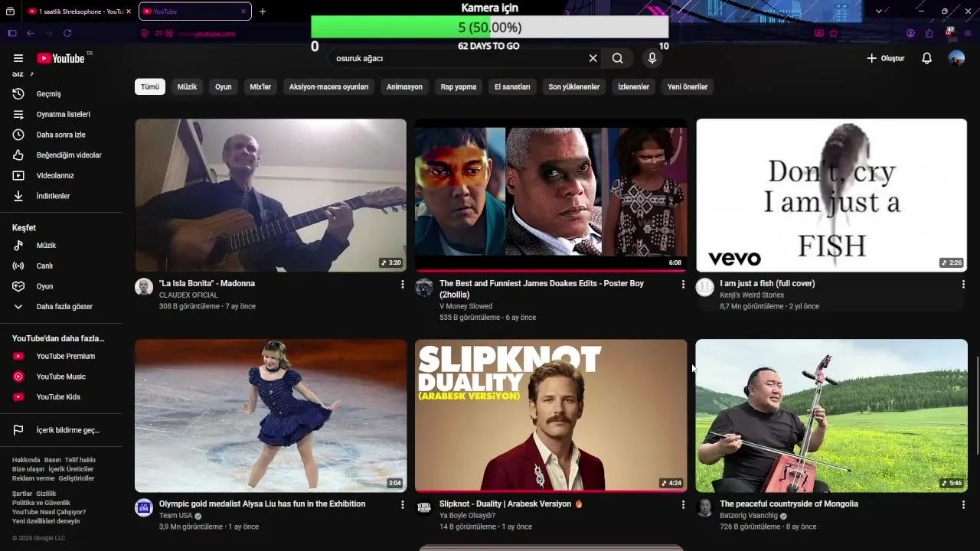The height and width of the screenshot is (551, 980).
Task: Open YouTube Premium link
Action: click(61, 356)
